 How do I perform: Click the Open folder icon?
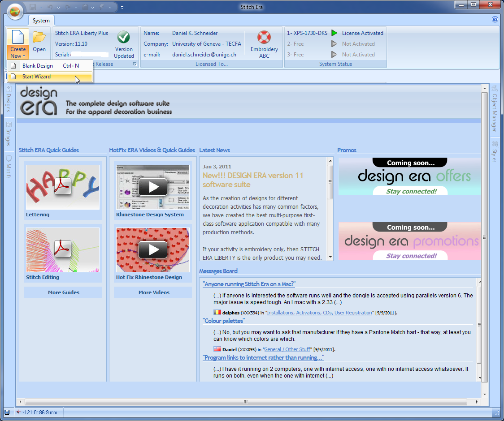coord(39,37)
